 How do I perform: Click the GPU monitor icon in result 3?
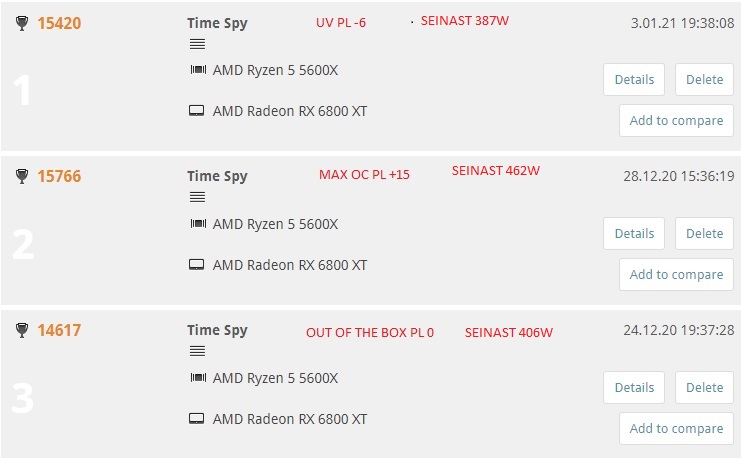(197, 419)
